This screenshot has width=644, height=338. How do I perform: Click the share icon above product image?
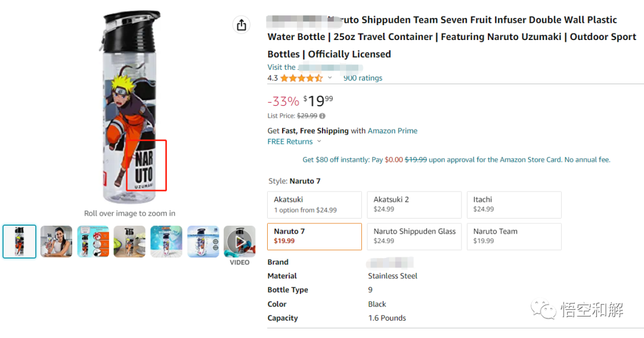(241, 25)
